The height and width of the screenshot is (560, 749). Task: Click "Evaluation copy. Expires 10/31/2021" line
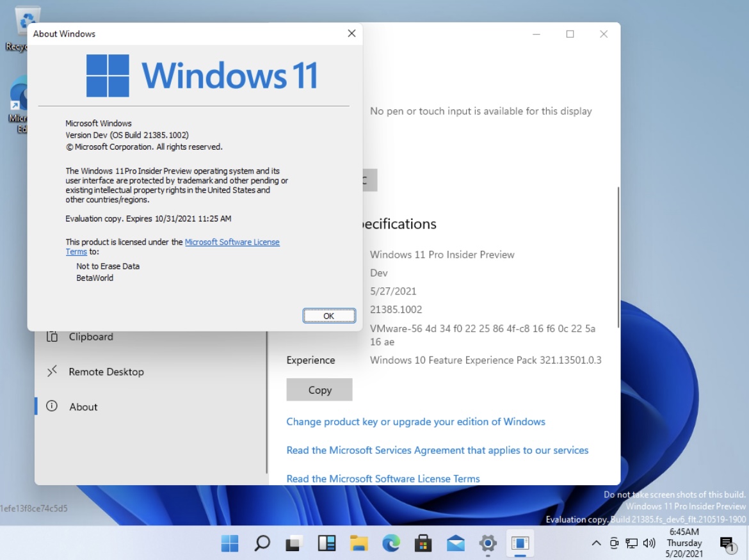pyautogui.click(x=148, y=219)
